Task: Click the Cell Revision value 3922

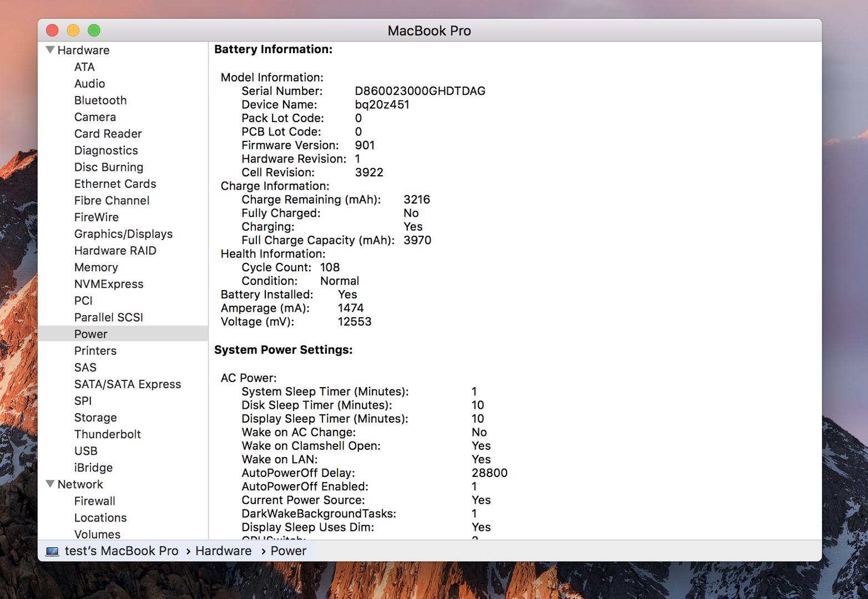Action: [369, 172]
